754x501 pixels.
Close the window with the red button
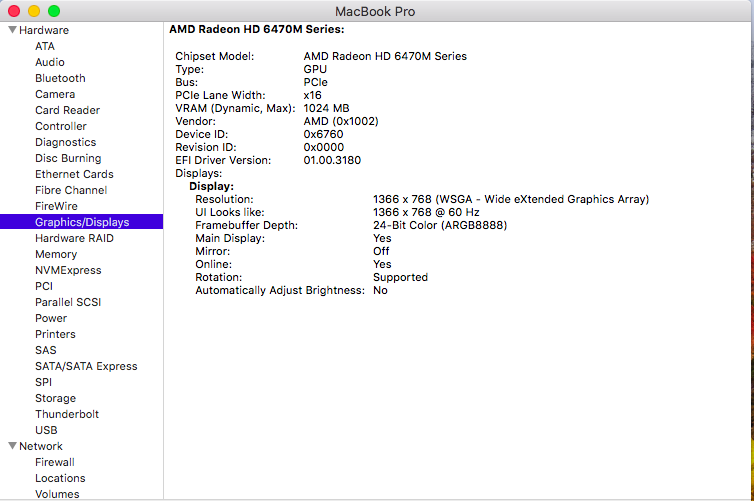coord(14,11)
